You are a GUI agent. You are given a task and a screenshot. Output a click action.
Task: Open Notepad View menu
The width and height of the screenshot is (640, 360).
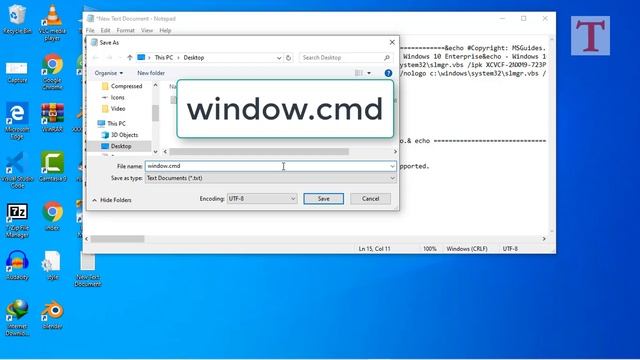point(147,30)
